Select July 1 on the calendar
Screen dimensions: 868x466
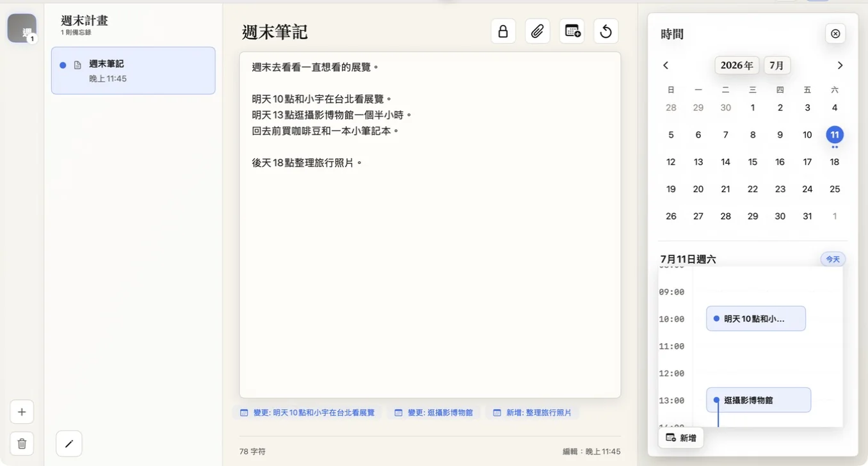click(x=753, y=108)
